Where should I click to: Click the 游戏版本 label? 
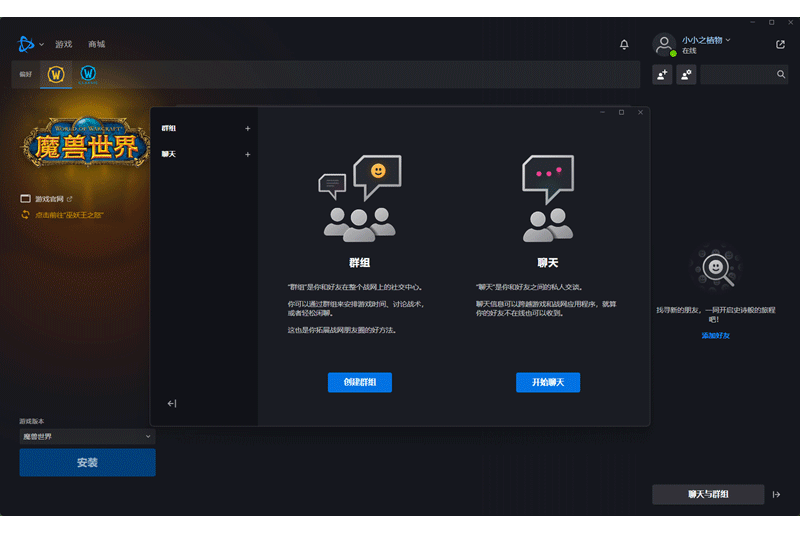(x=32, y=421)
